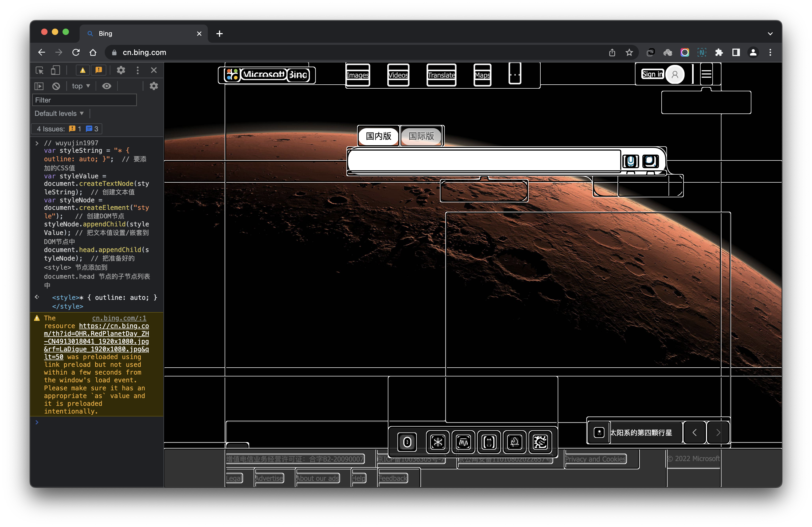812x527 pixels.
Task: Open the cn.bing.com/:1 source link
Action: coord(119,318)
